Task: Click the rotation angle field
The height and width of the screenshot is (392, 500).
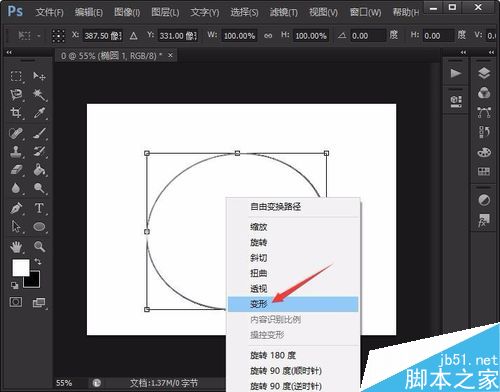Action: click(368, 36)
